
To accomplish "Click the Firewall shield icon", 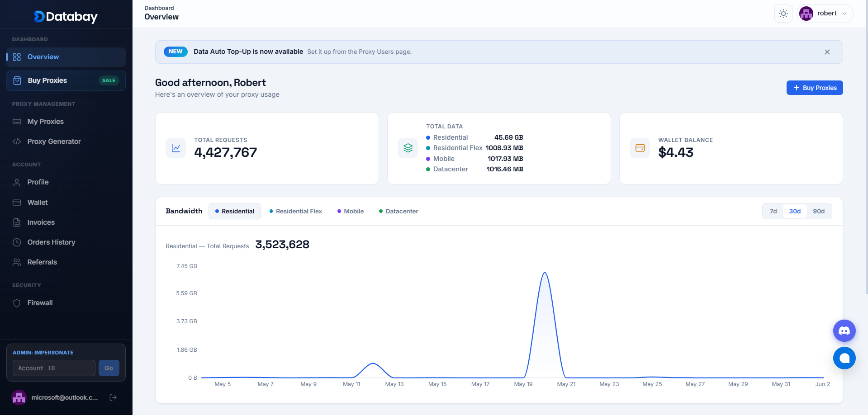I will [x=17, y=303].
